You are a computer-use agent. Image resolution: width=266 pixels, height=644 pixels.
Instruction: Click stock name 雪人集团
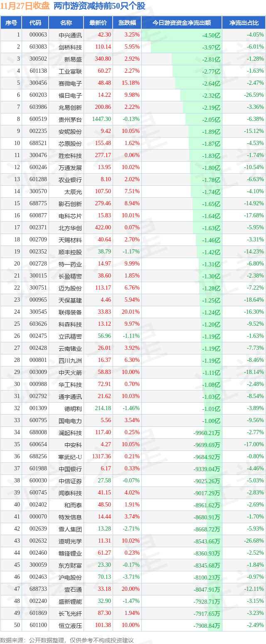coord(70,529)
